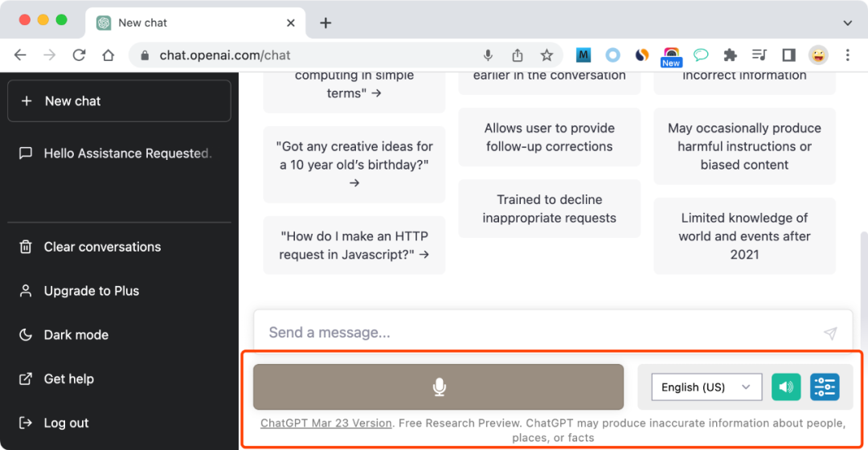Click the orange and navy swirl extension icon
The image size is (868, 450).
641,55
